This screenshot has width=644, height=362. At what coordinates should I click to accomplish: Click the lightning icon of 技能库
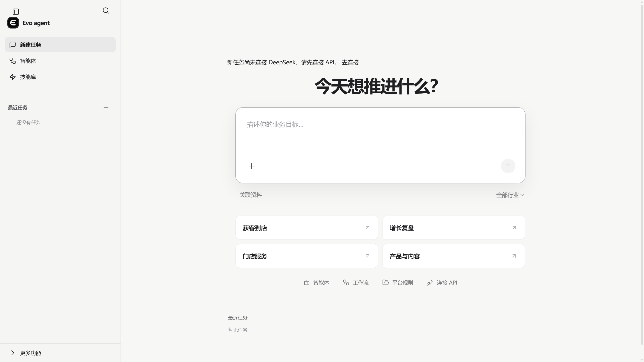coord(12,77)
